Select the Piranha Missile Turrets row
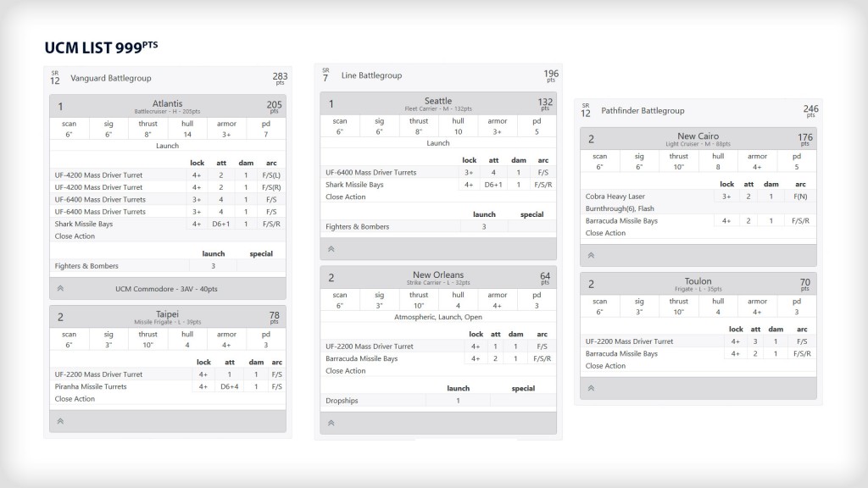Screen dimensions: 868x488 point(91,386)
